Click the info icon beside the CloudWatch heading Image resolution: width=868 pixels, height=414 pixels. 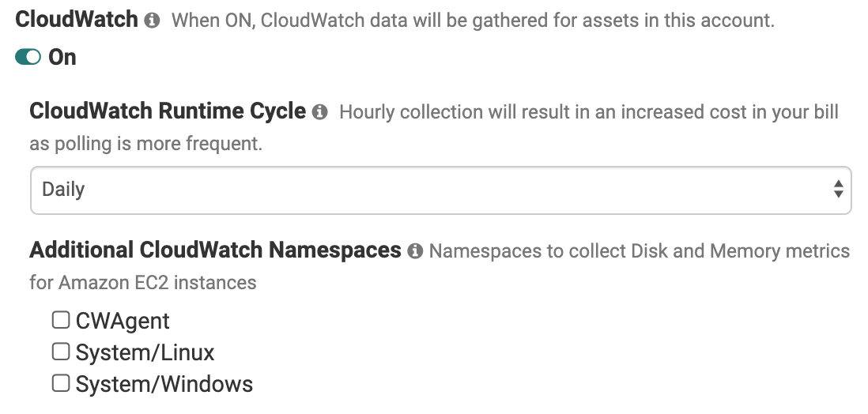coord(153,21)
